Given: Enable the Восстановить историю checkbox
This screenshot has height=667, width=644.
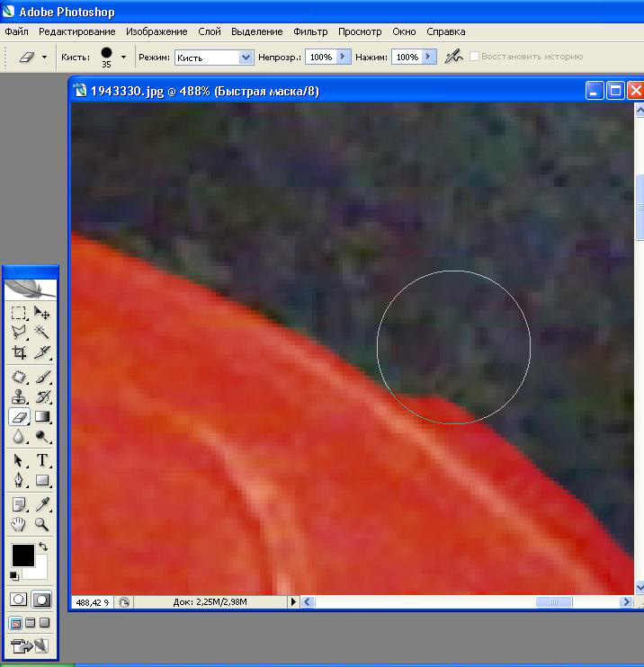Looking at the screenshot, I should (x=474, y=56).
